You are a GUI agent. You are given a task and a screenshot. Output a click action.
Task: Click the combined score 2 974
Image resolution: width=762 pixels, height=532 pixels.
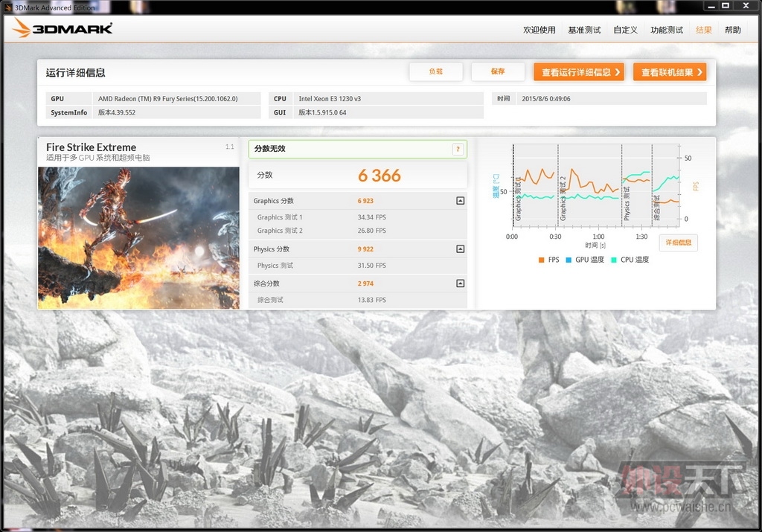pos(365,283)
